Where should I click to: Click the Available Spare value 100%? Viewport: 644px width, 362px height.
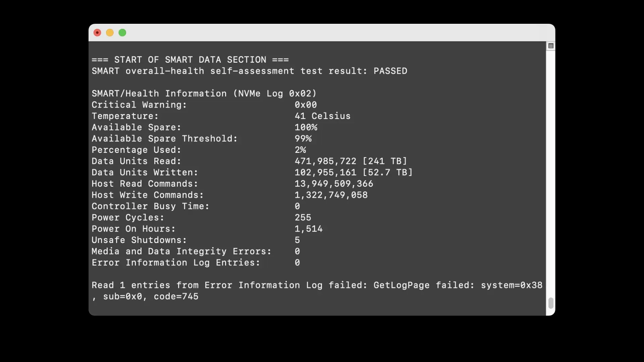tap(306, 127)
